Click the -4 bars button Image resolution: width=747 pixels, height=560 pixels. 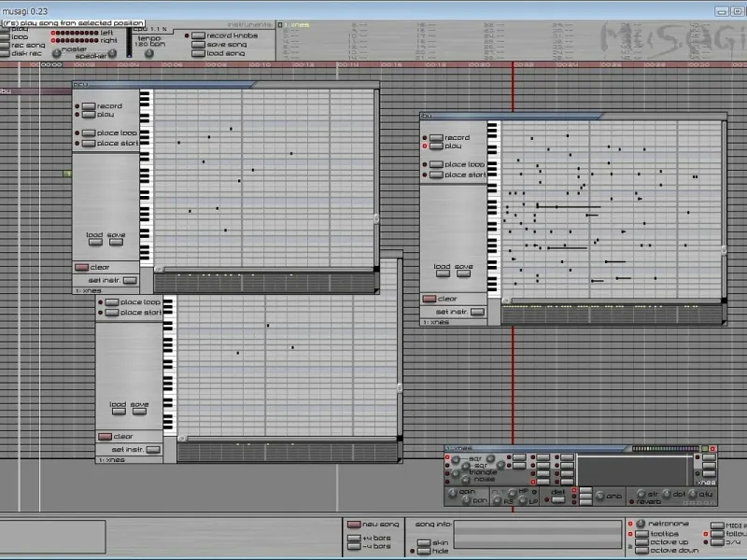(x=354, y=546)
